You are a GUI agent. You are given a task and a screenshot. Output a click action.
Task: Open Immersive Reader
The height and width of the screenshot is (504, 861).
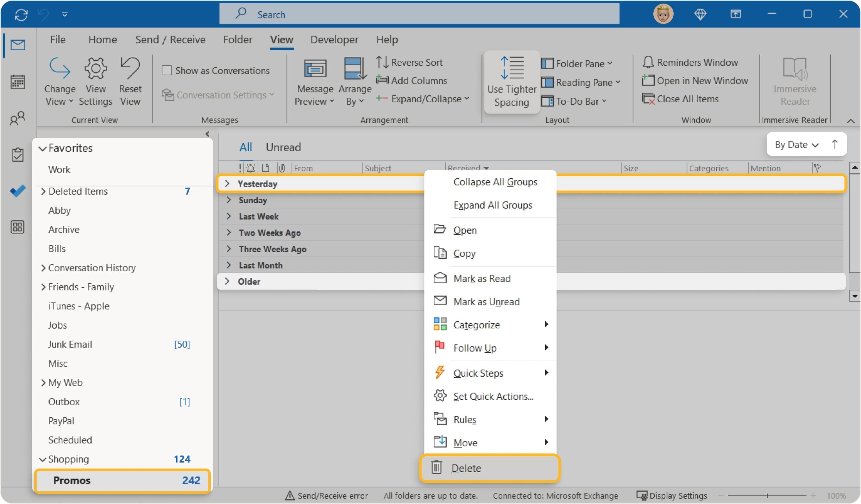tap(795, 82)
